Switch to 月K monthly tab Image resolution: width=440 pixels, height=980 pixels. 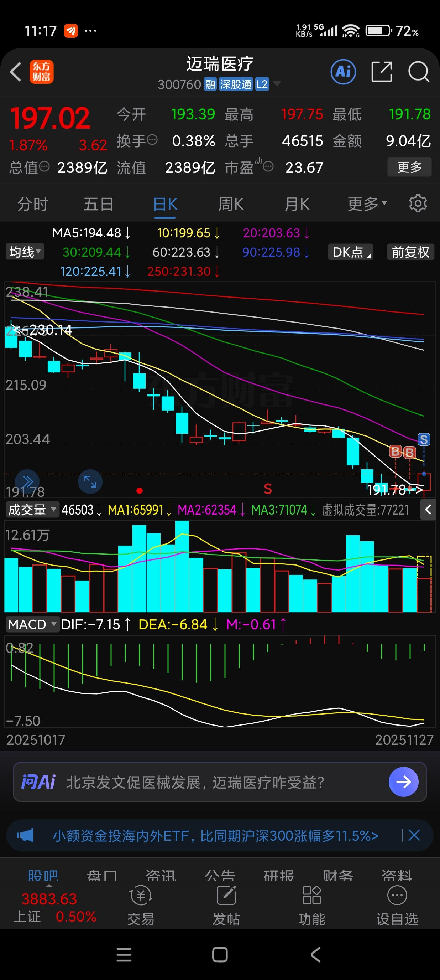[x=297, y=204]
